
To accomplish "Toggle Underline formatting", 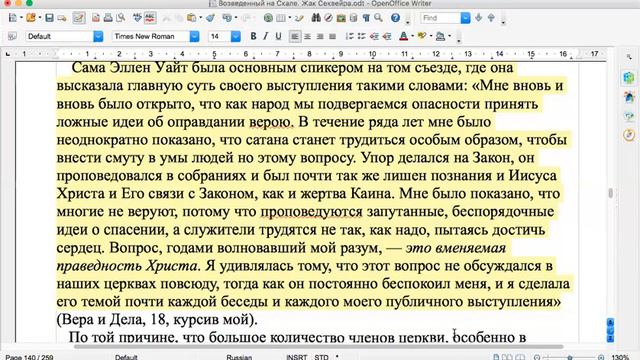I will [278, 36].
